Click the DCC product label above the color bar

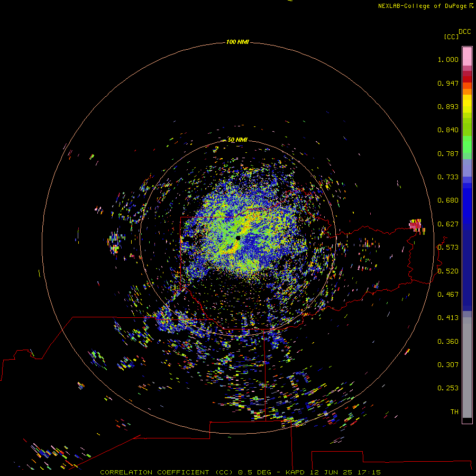tap(464, 32)
